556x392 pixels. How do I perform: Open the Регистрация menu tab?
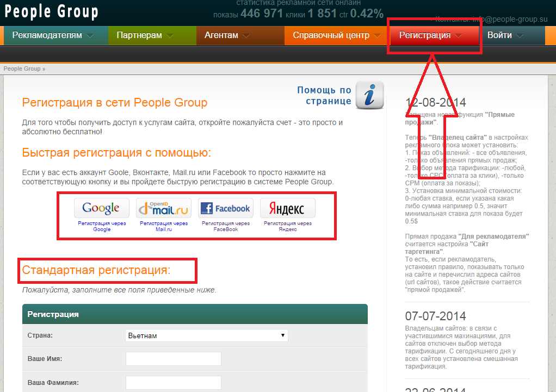pos(434,35)
